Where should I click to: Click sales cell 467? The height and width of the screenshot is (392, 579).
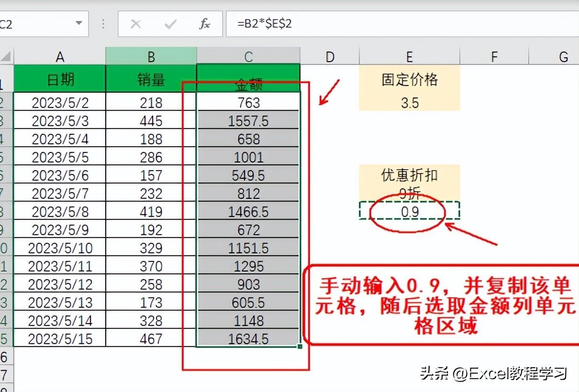click(x=151, y=338)
